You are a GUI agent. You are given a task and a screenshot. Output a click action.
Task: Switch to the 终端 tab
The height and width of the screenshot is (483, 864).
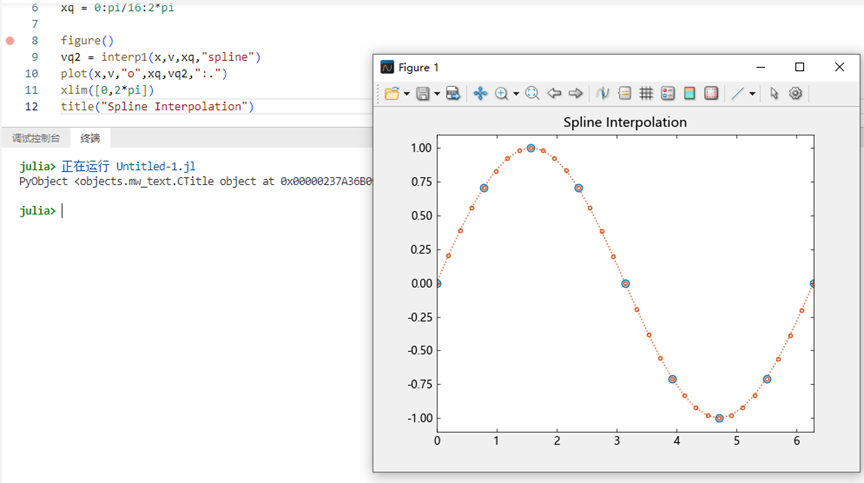(x=90, y=138)
